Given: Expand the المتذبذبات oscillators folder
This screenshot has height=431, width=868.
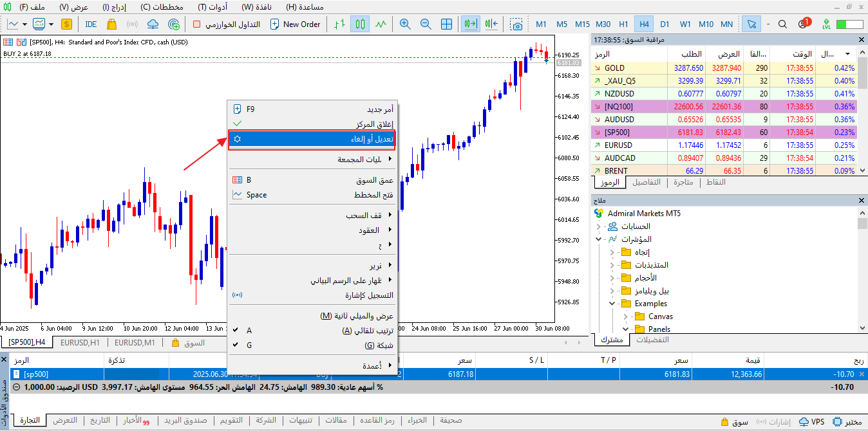Looking at the screenshot, I should (x=612, y=265).
